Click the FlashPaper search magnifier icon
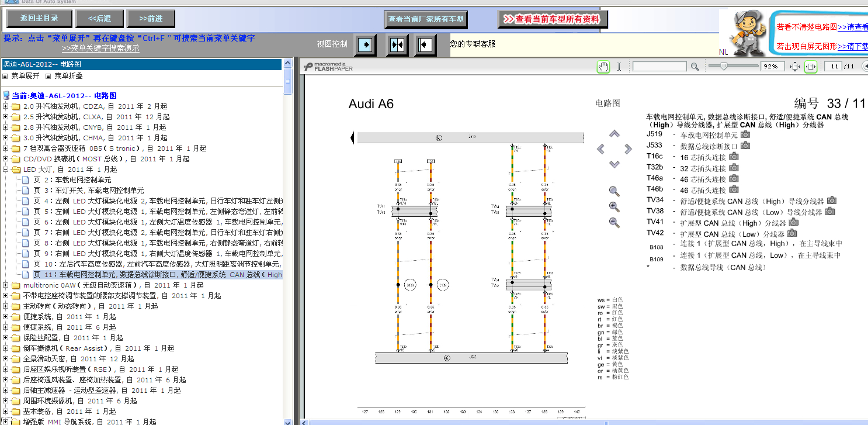 [695, 67]
